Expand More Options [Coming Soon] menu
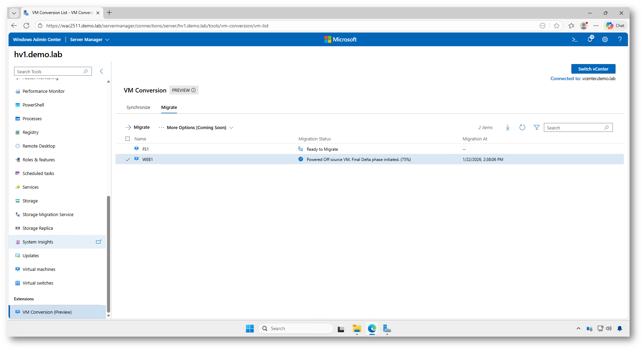Image resolution: width=644 pixels, height=351 pixels. point(196,128)
